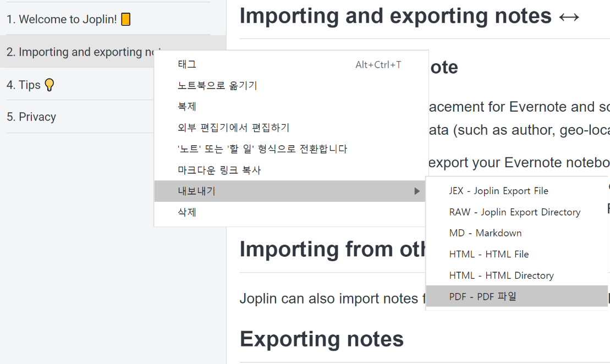Click the text 'Joplin can also import notes'
610x364 pixels.
[x=329, y=299]
